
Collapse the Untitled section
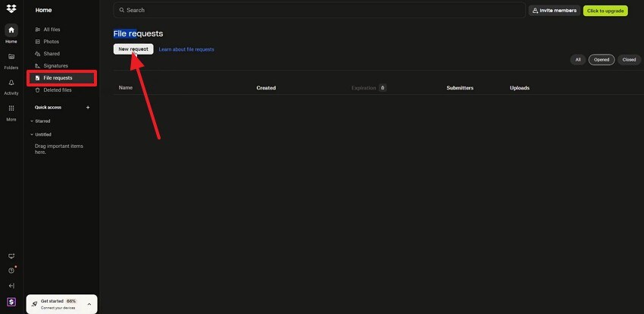click(x=32, y=134)
